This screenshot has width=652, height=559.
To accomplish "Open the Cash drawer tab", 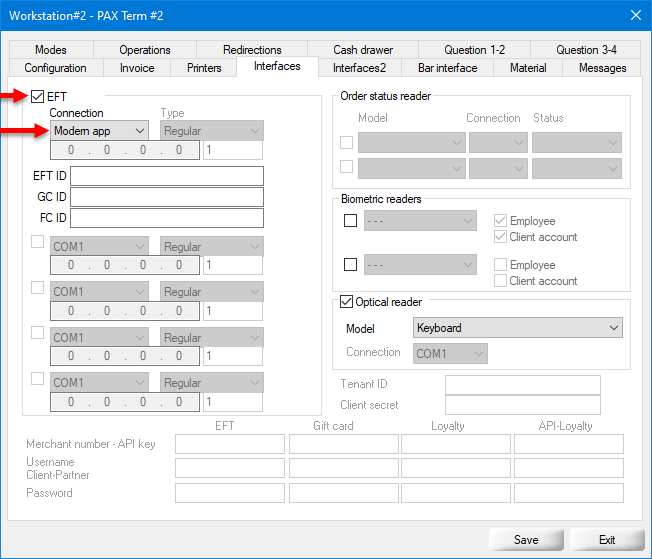I will (361, 50).
